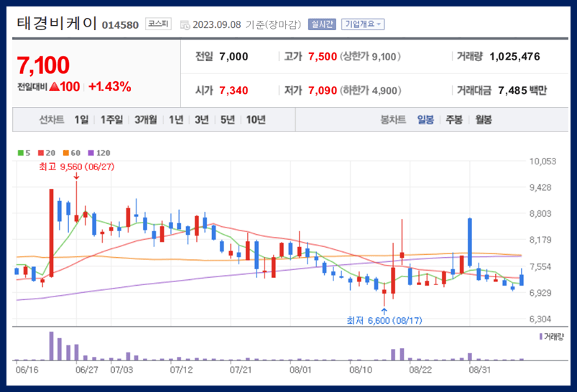The image size is (577, 392).
Task: Click the red 20-day moving average swatch
Action: [41, 153]
